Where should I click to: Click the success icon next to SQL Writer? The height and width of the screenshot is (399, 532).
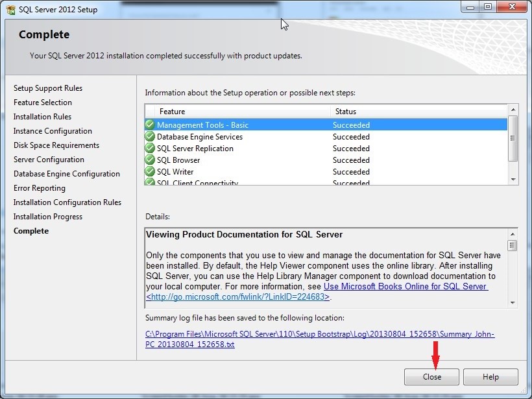(150, 172)
